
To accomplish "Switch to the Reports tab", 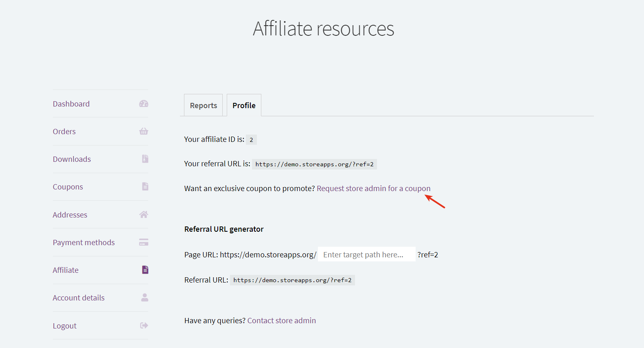I will tap(203, 105).
